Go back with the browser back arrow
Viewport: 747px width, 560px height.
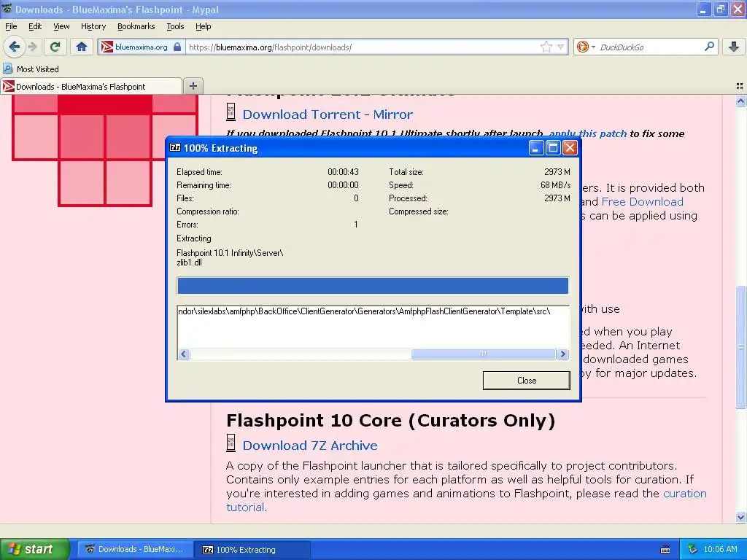click(14, 47)
